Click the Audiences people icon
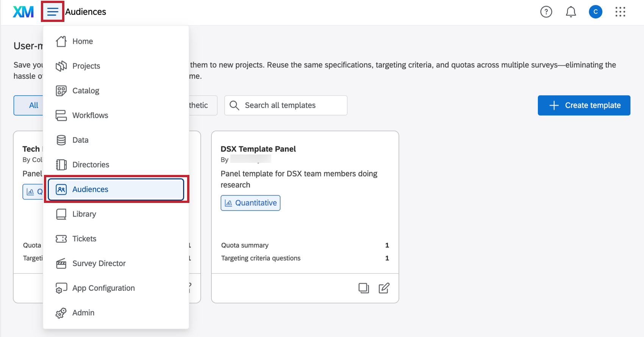Screen dimensions: 644x337 point(61,189)
